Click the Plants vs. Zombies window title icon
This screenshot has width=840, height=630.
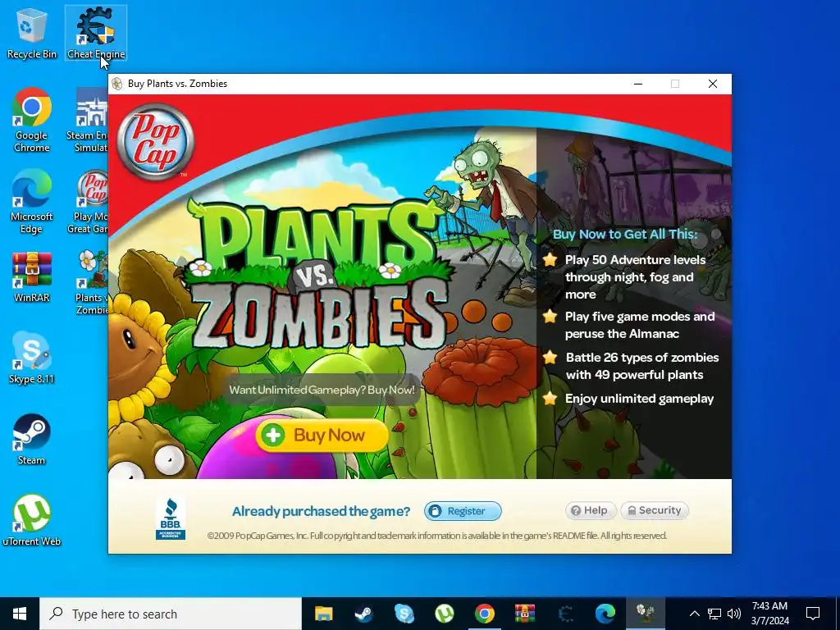[x=116, y=84]
